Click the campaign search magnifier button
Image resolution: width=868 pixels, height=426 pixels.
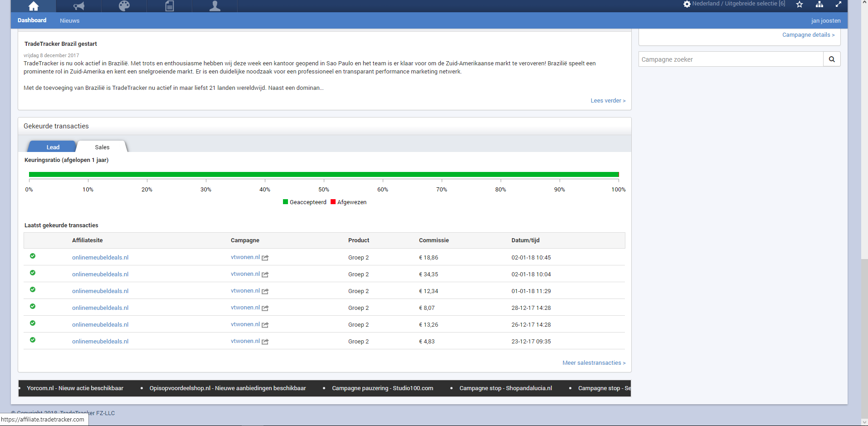tap(832, 59)
